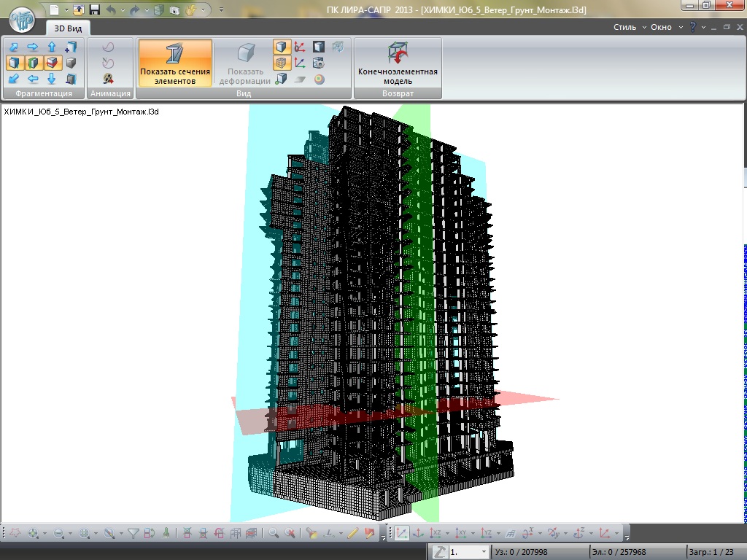
Task: Open the Стиль menu
Action: (x=624, y=27)
